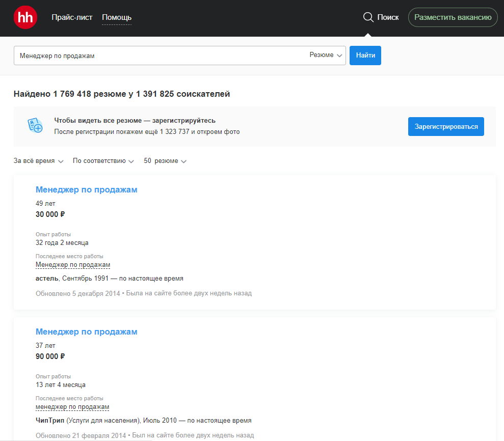Viewport: 504px width, 441px height.
Task: Click the Поиск label in the header
Action: (387, 17)
